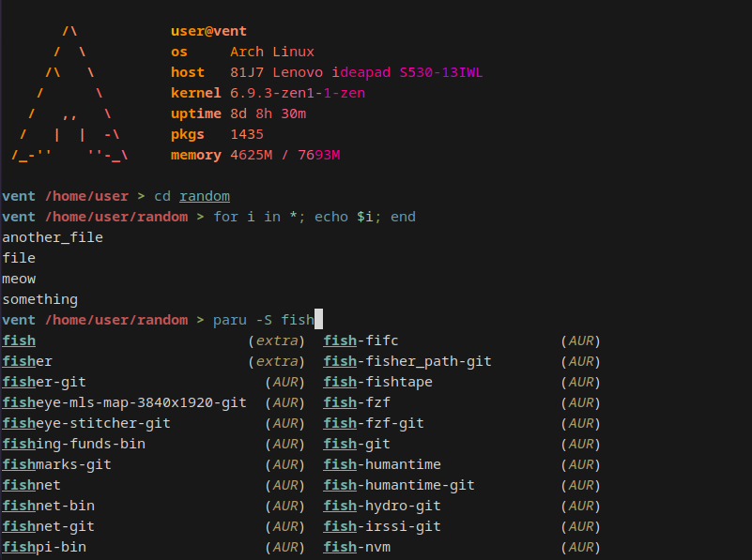The height and width of the screenshot is (560, 752).
Task: Click the 'kernel' label in fetch output
Action: 196,93
